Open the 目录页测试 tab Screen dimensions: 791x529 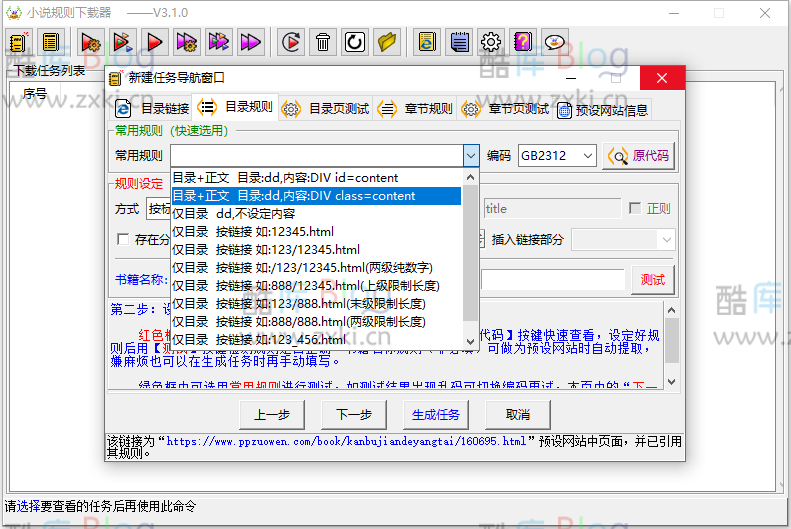(326, 108)
